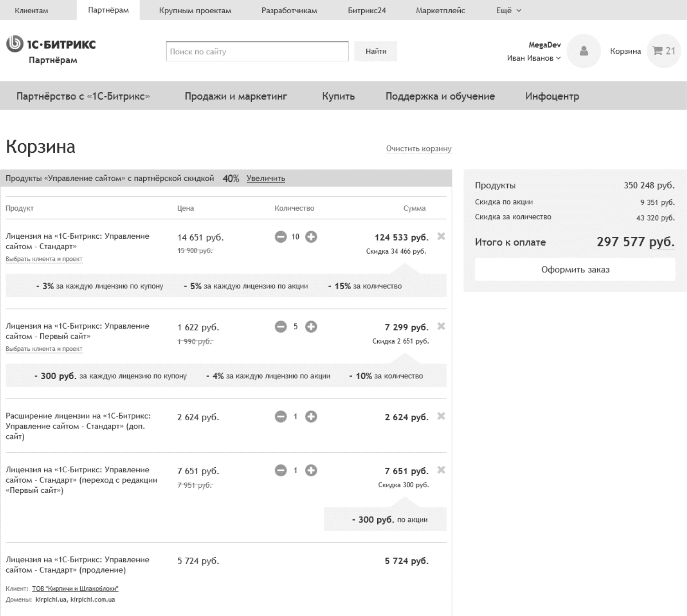
Task: Click the 40% partner discount value
Action: tap(231, 178)
